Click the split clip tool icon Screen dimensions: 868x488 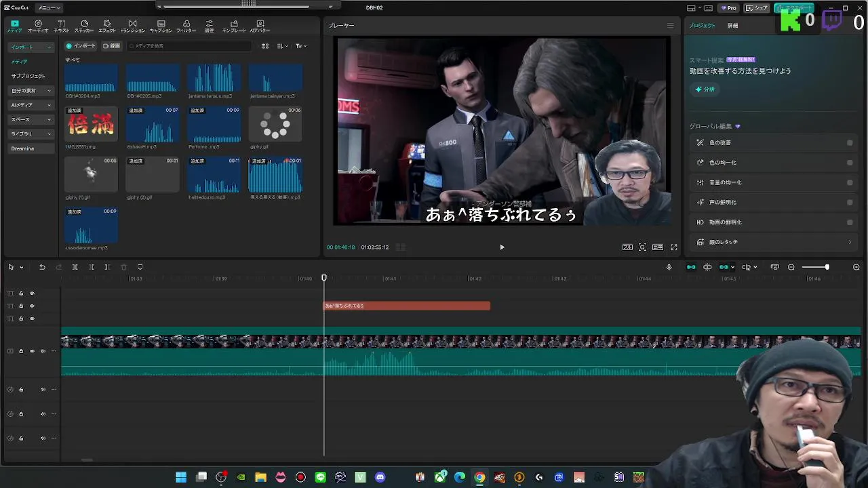(x=75, y=267)
